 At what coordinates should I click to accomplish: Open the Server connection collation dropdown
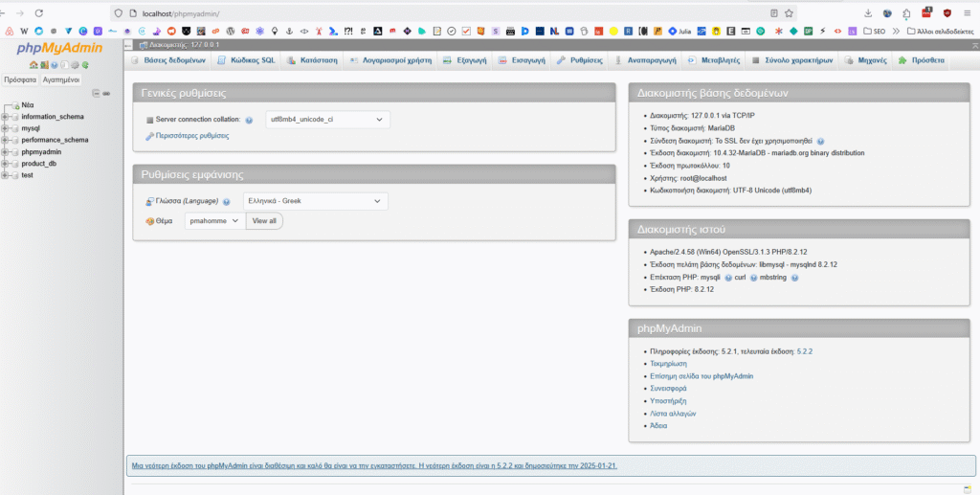[x=326, y=120]
